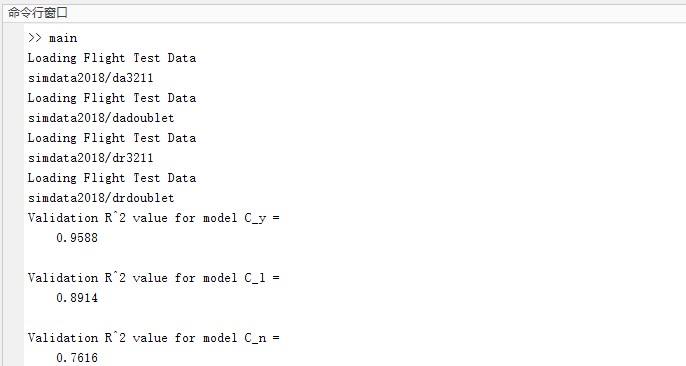
Task: Click the 命令行窗口 panel title
Action: pyautogui.click(x=38, y=13)
